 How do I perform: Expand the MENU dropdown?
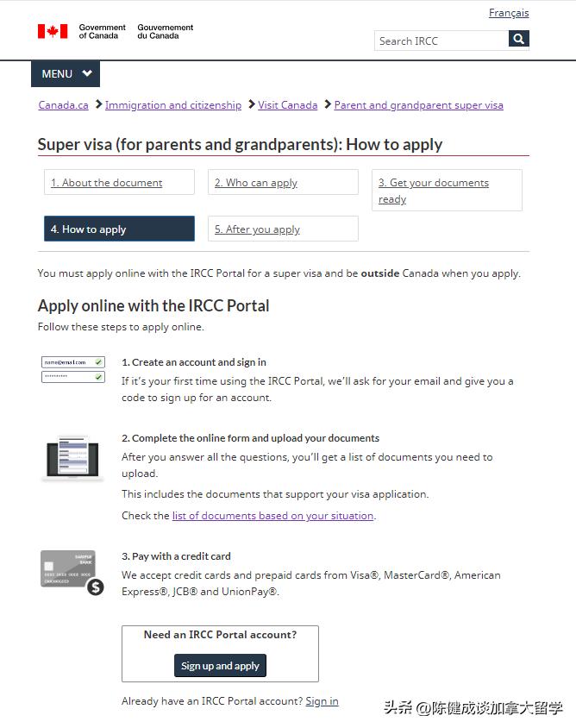pos(66,74)
